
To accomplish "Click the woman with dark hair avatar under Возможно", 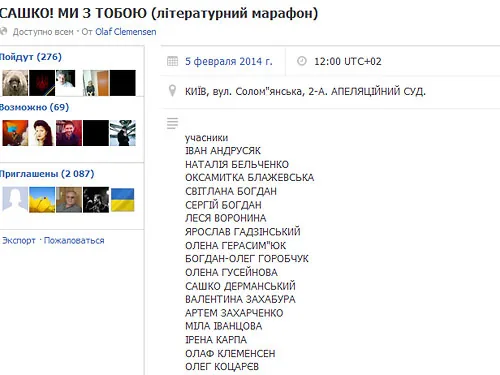I will click(42, 133).
